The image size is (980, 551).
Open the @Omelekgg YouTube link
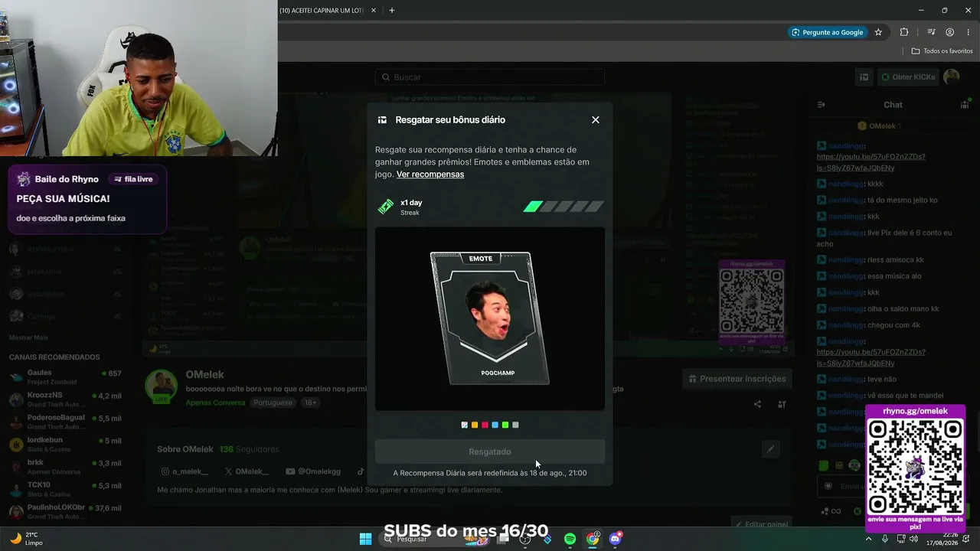[x=313, y=472]
